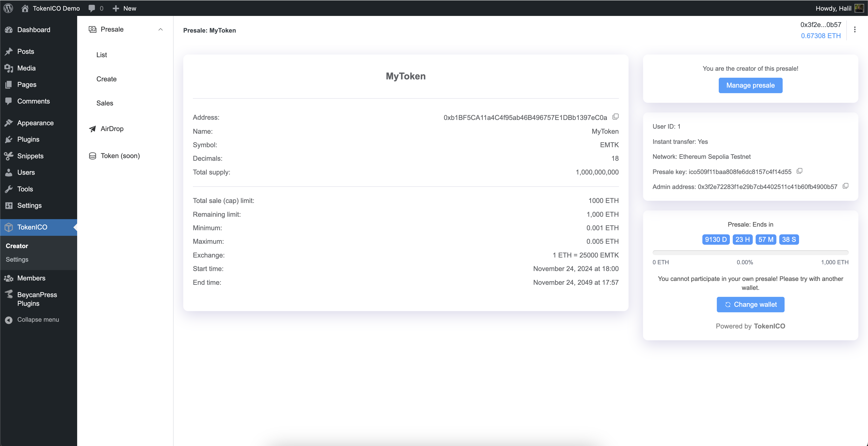Click the Change wallet button
The width and height of the screenshot is (868, 446).
750,305
